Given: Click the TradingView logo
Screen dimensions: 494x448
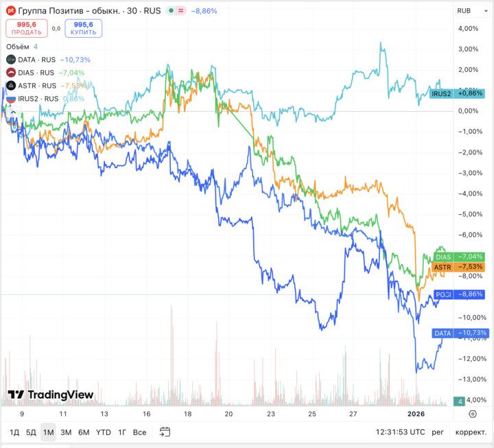Looking at the screenshot, I should [x=50, y=394].
